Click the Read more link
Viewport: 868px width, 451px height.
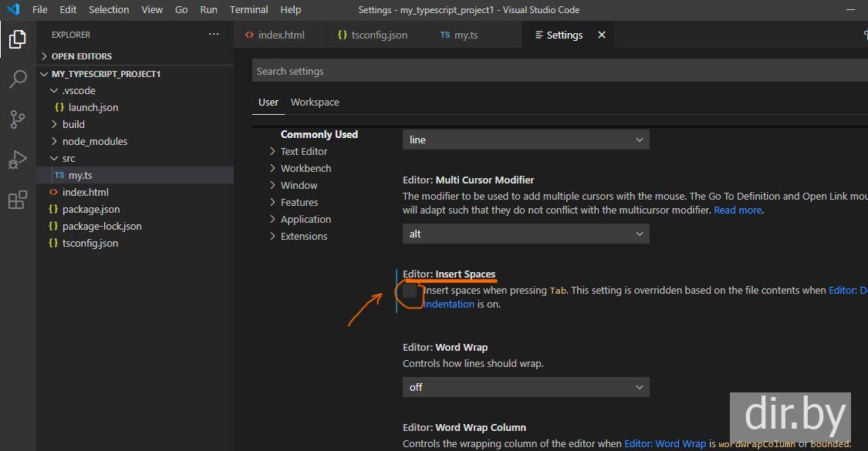click(x=738, y=210)
